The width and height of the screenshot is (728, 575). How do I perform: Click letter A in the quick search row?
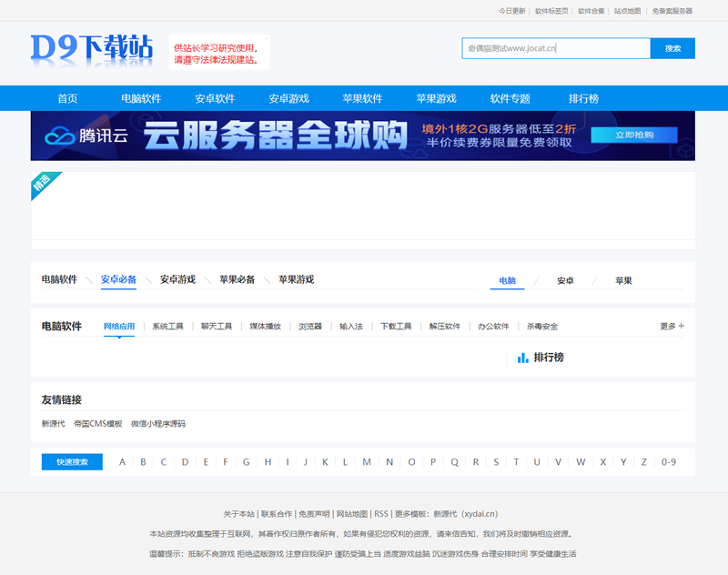[122, 462]
